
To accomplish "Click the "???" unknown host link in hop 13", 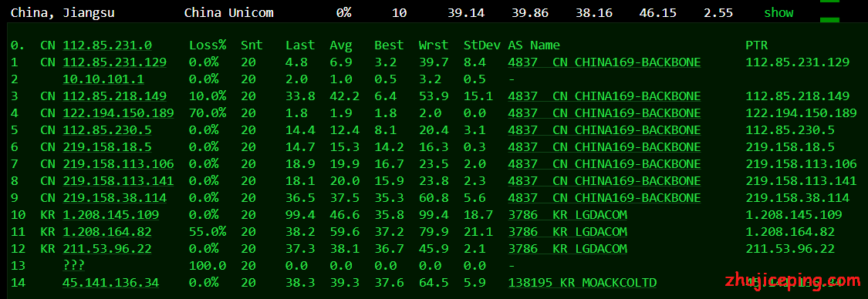I will (x=73, y=266).
